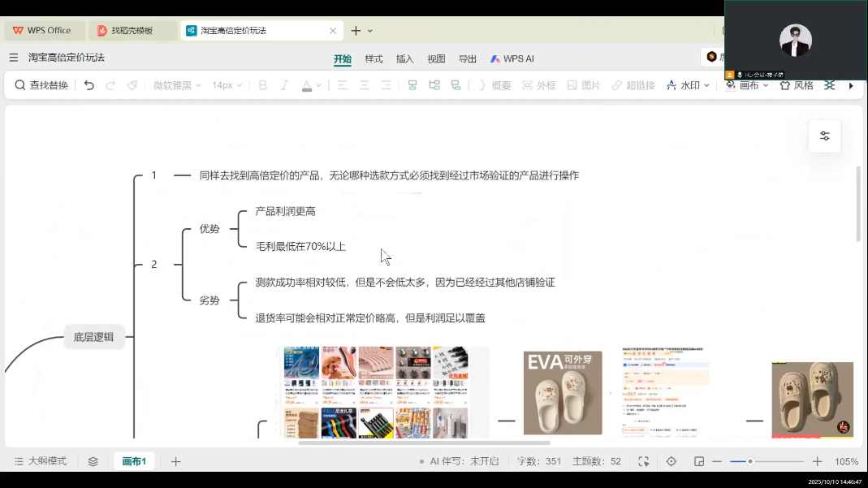The height and width of the screenshot is (488, 868).
Task: Toggle the navigator minimap icon
Action: pyautogui.click(x=699, y=461)
